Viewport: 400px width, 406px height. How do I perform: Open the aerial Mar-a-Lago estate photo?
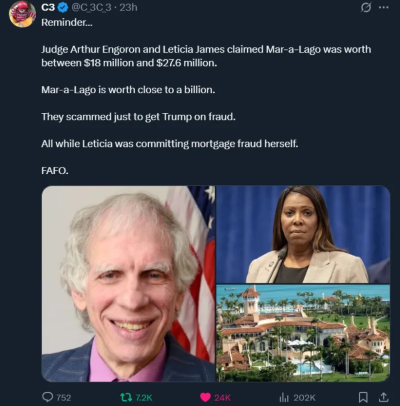[x=303, y=333]
